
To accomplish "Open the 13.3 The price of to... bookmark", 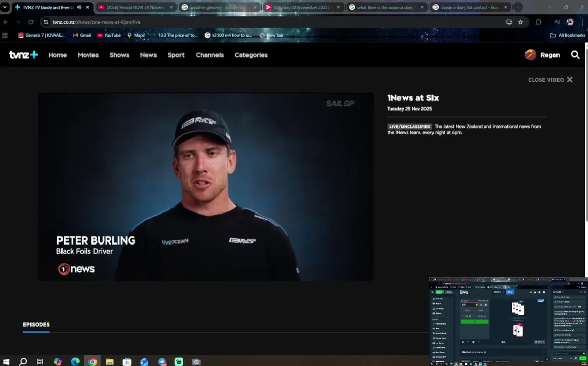I will click(174, 35).
